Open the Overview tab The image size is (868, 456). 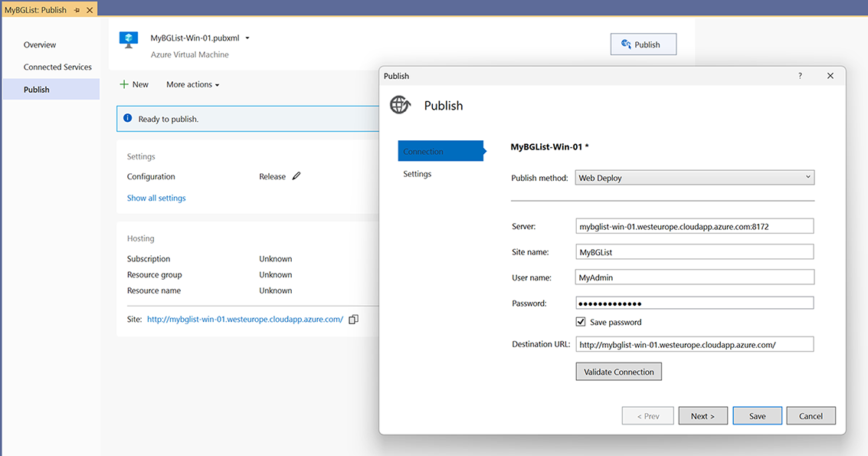(x=40, y=45)
